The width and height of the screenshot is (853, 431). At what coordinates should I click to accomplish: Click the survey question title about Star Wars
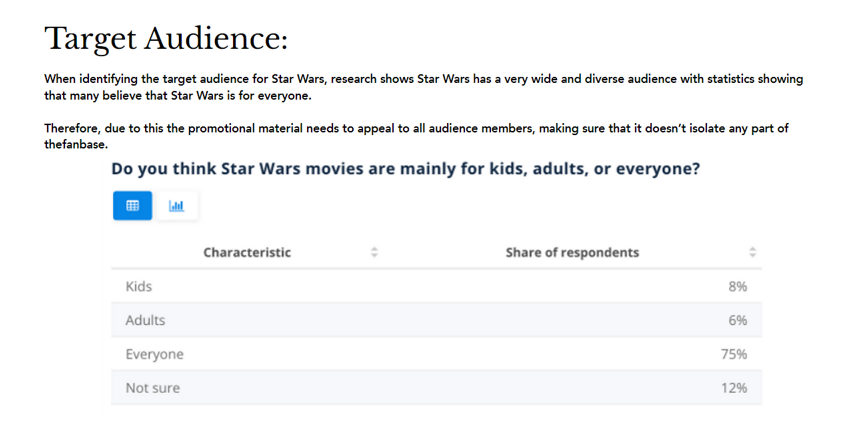(x=405, y=169)
